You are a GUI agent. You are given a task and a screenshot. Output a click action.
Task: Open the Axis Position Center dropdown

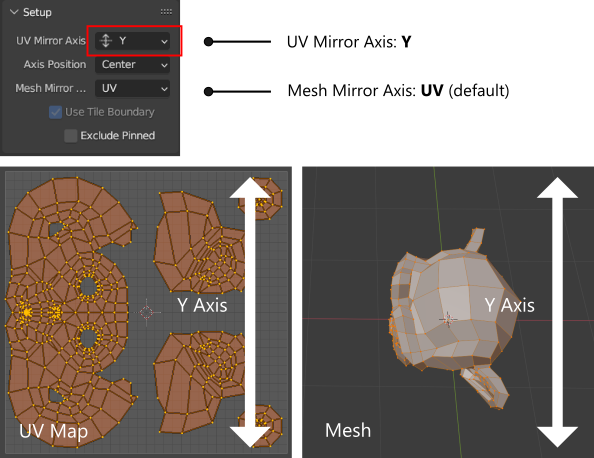[x=132, y=65]
